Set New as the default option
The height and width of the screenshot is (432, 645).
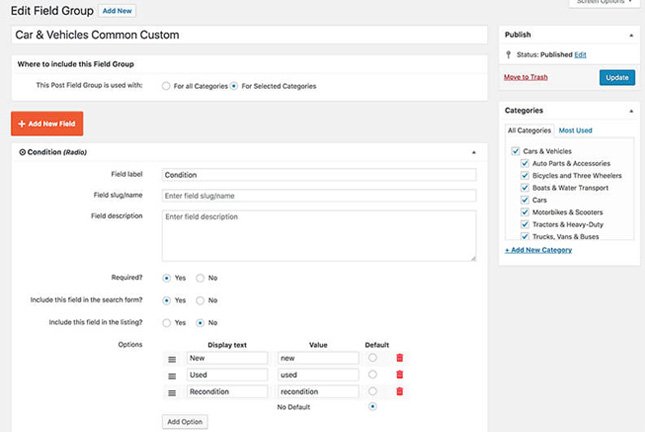[x=372, y=358]
